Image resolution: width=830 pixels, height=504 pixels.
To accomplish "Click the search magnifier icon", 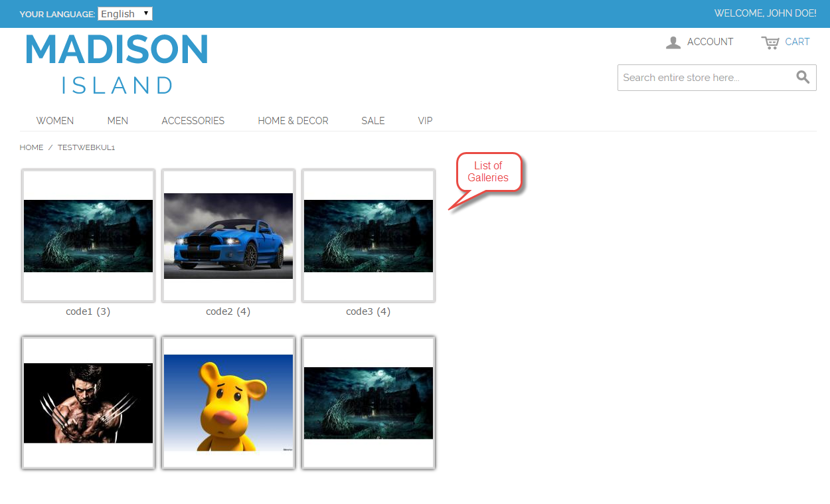I will coord(803,77).
